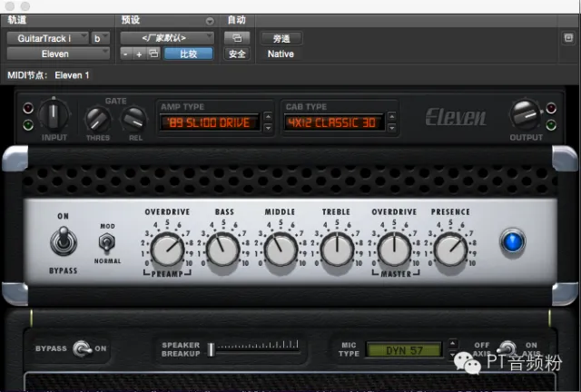Click the preamp OVERDRIVE knob
The height and width of the screenshot is (392, 581).
(167, 250)
